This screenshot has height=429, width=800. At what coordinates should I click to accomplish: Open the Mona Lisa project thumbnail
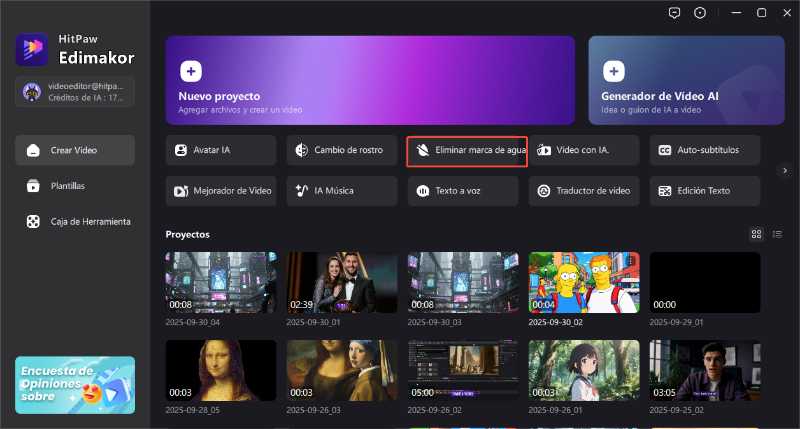coord(221,370)
